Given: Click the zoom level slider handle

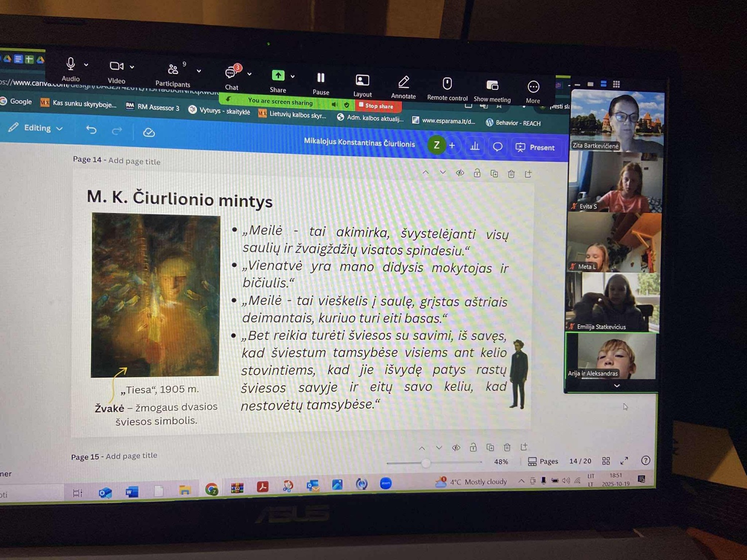Looking at the screenshot, I should click(x=426, y=463).
